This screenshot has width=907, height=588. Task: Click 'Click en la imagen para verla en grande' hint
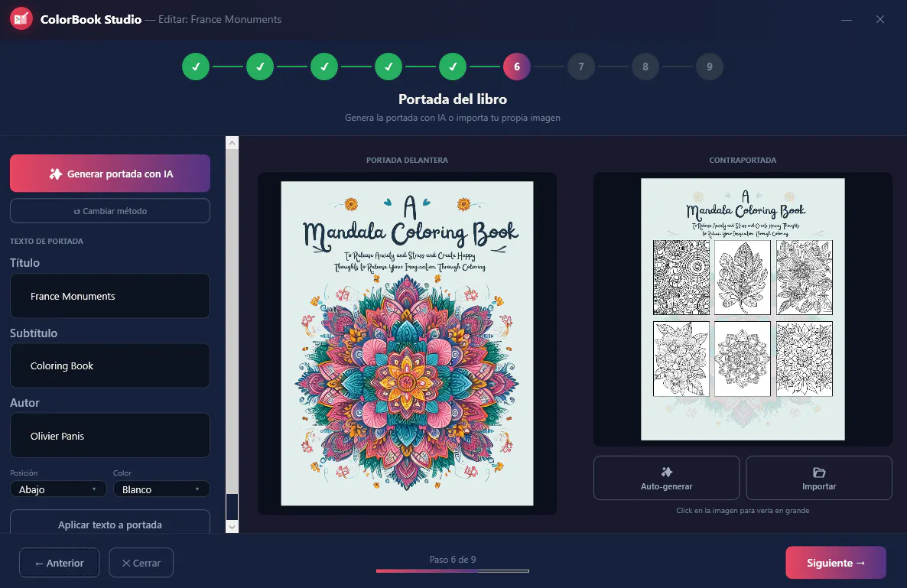(x=743, y=511)
